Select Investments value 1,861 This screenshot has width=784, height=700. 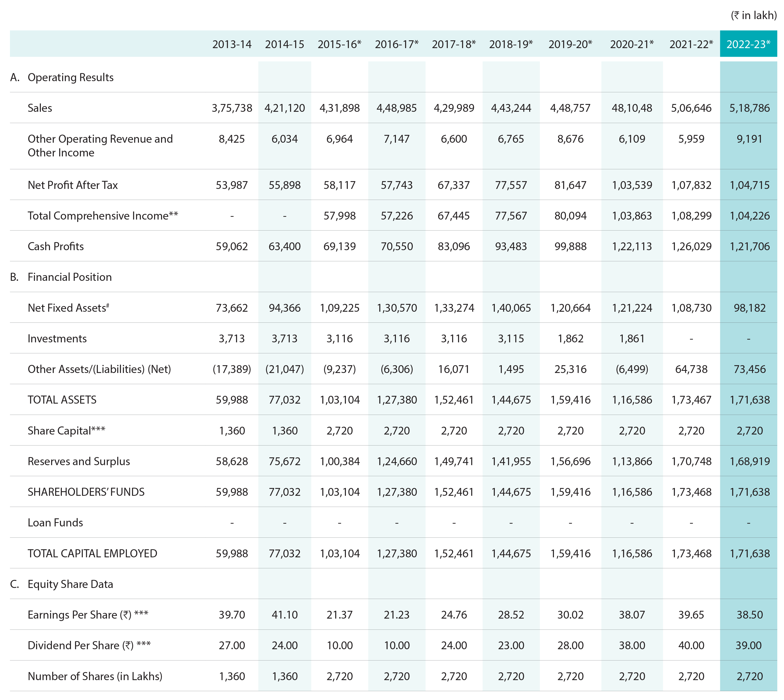click(632, 339)
